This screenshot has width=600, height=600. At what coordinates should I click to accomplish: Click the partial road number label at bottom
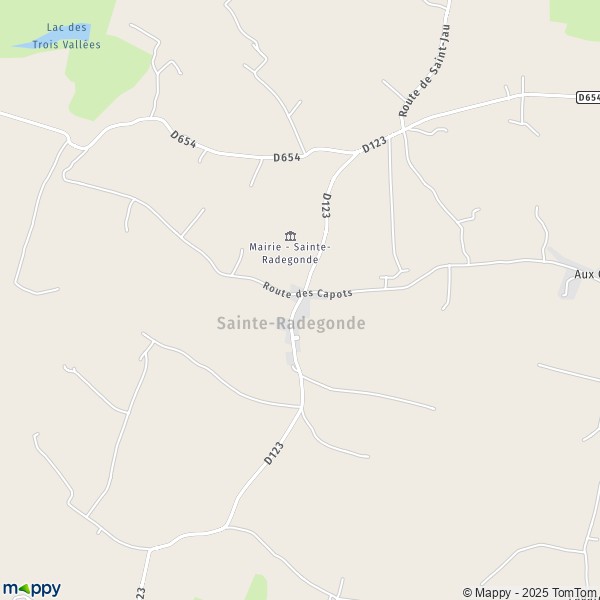(x=140, y=593)
